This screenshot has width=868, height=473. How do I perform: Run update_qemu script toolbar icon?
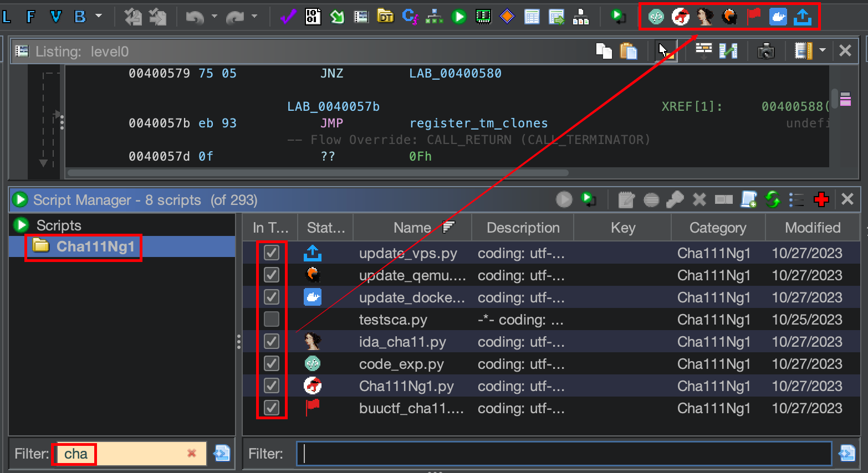pos(729,17)
